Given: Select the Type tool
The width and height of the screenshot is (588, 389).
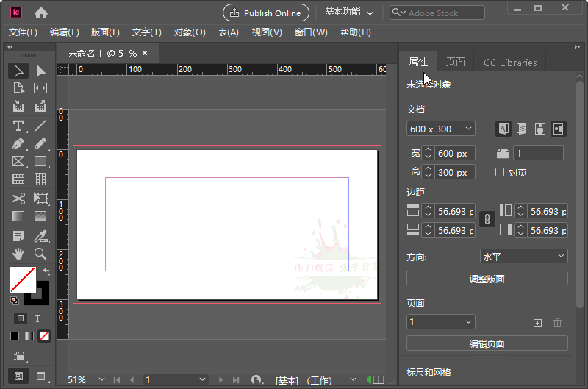Looking at the screenshot, I should point(18,125).
